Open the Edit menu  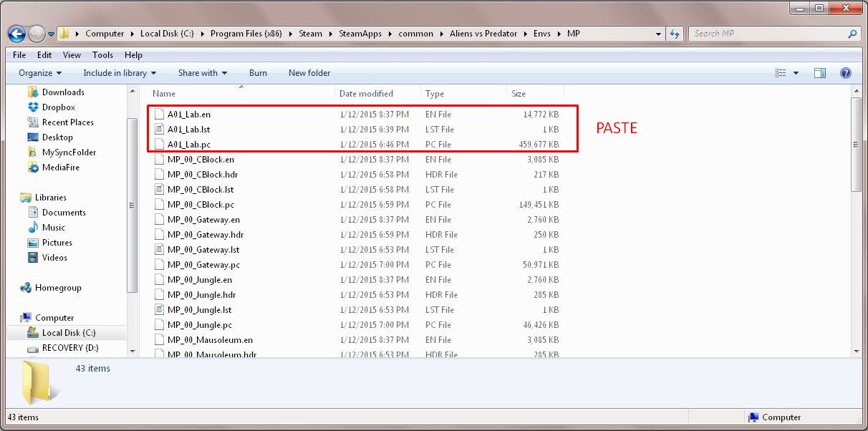click(44, 55)
